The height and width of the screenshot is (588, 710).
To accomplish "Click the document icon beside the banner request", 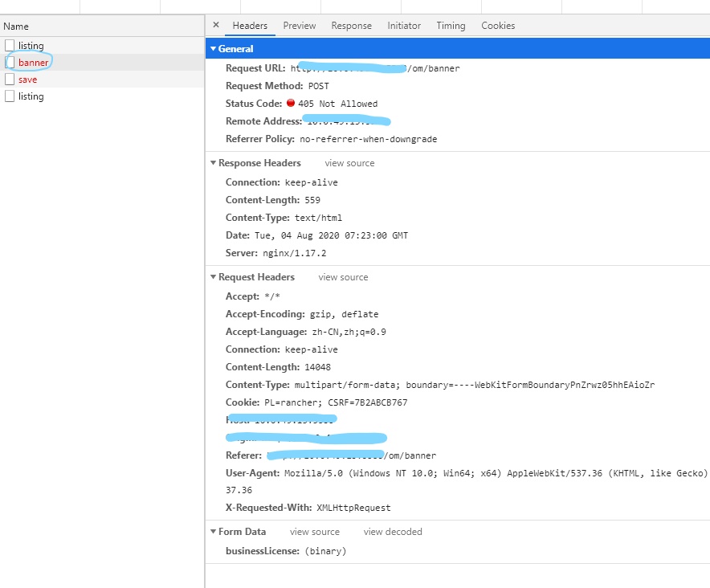I will click(x=10, y=62).
